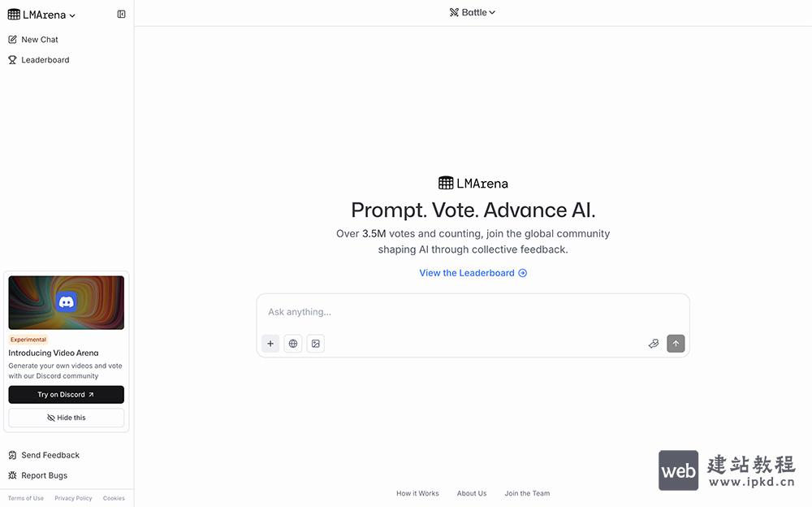Image resolution: width=812 pixels, height=507 pixels.
Task: Click the Experimental badge label
Action: pyautogui.click(x=28, y=340)
